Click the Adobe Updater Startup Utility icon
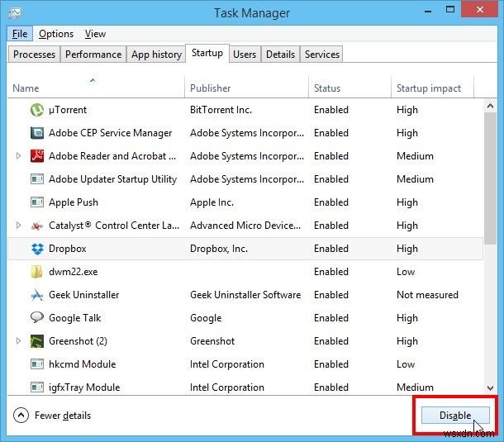Image resolution: width=504 pixels, height=442 pixels. click(37, 179)
